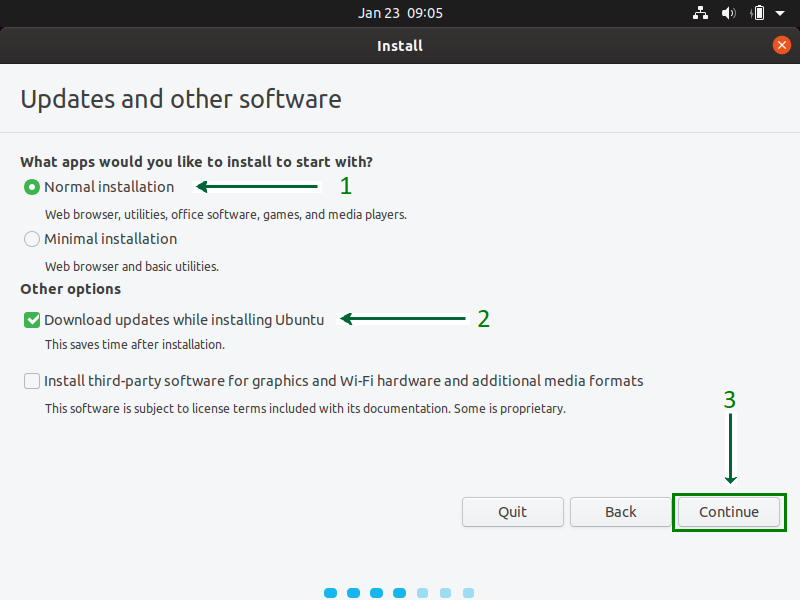Click the What apps would you like question
The width and height of the screenshot is (800, 600).
click(x=196, y=162)
